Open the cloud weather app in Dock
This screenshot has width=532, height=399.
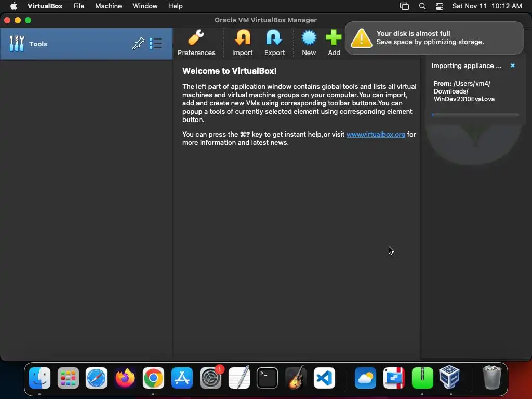365,378
